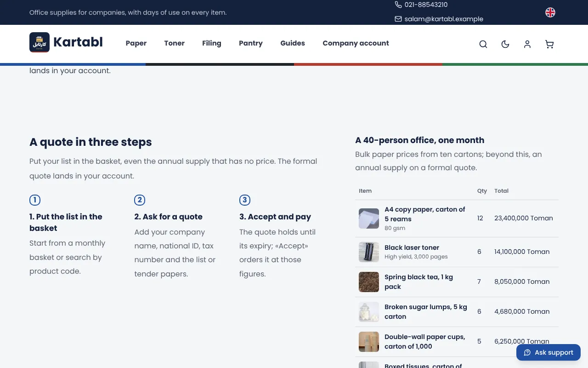Screen dimensions: 588x368
Task: Click the total "4,680,000 Toman"
Action: click(x=522, y=311)
